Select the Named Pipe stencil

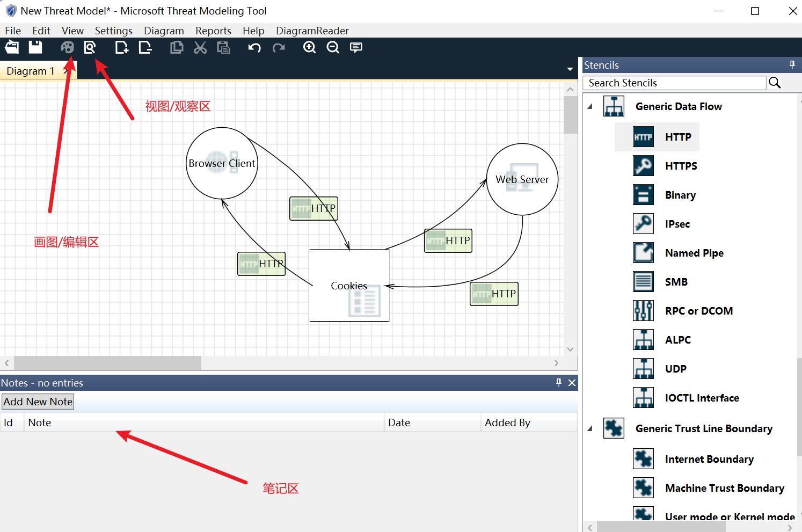tap(679, 253)
